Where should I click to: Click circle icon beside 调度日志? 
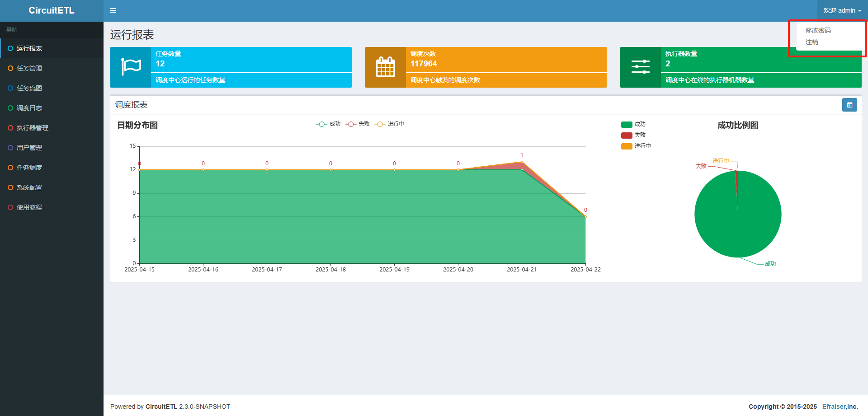click(x=10, y=108)
